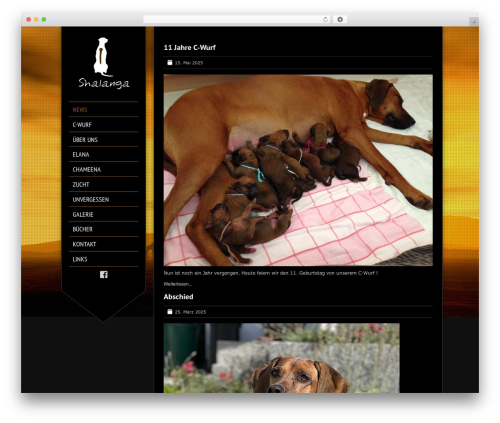Open the UNVERGESSEN menu item
This screenshot has width=500, height=423.
91,200
